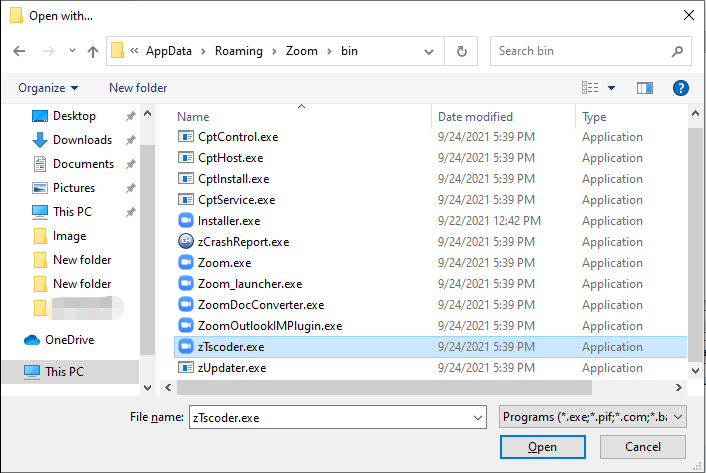Click the AppData breadcrumb segment
This screenshot has height=473, width=706.
pos(169,51)
